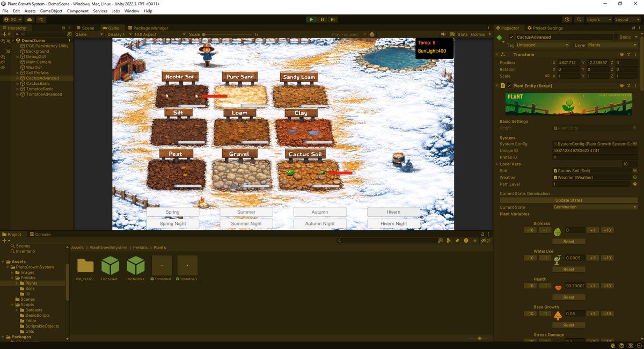Toggle the Plant Entity script enabled checkbox
The height and width of the screenshot is (349, 644).
509,85
